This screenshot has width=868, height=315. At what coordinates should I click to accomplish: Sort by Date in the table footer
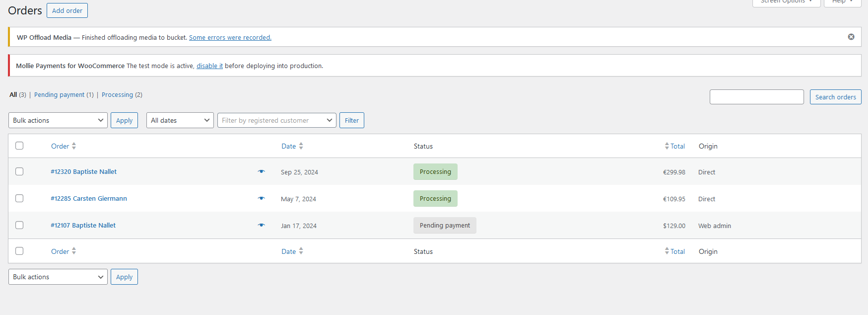pos(292,251)
